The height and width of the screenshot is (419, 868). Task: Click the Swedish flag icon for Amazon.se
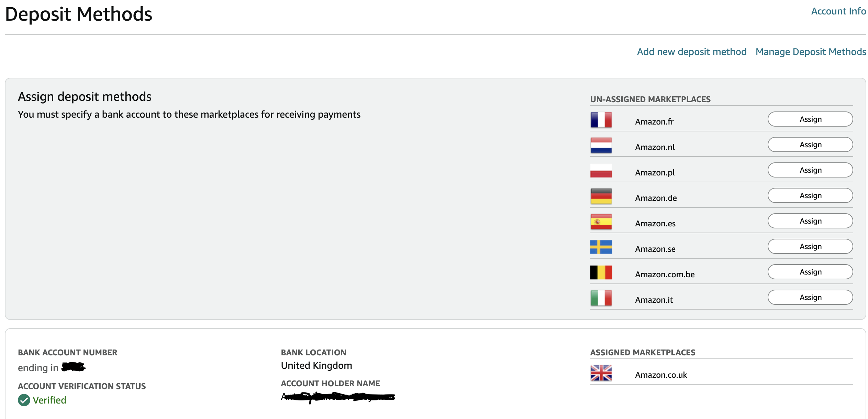601,247
